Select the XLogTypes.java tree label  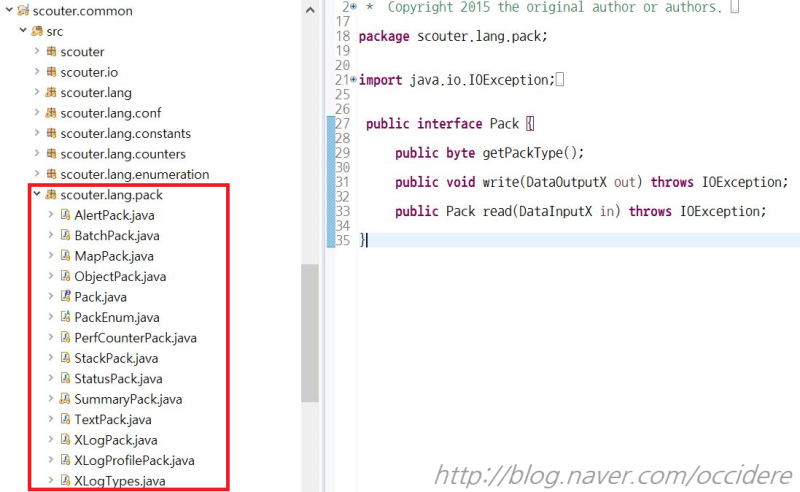coord(120,481)
